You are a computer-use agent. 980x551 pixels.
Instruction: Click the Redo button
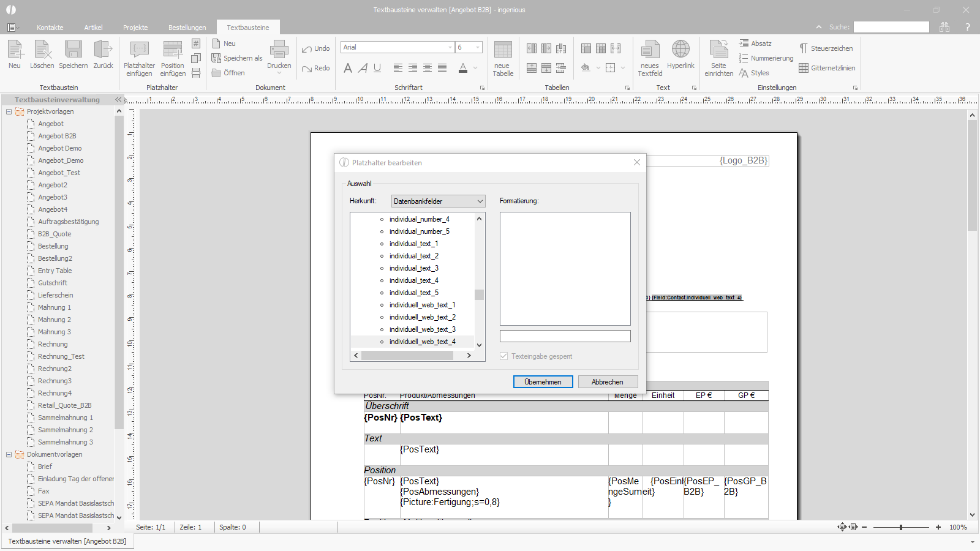pyautogui.click(x=315, y=68)
